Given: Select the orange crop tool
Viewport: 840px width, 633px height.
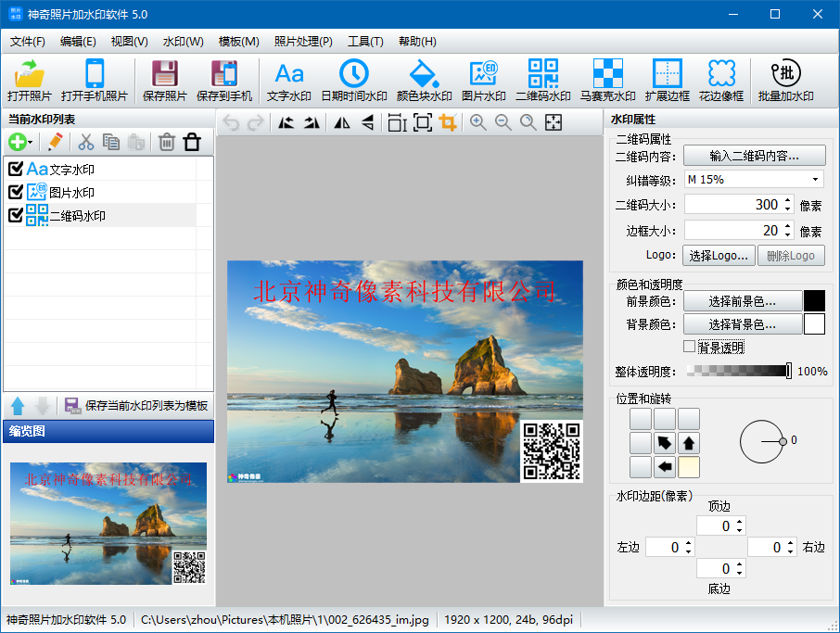Looking at the screenshot, I should [448, 122].
